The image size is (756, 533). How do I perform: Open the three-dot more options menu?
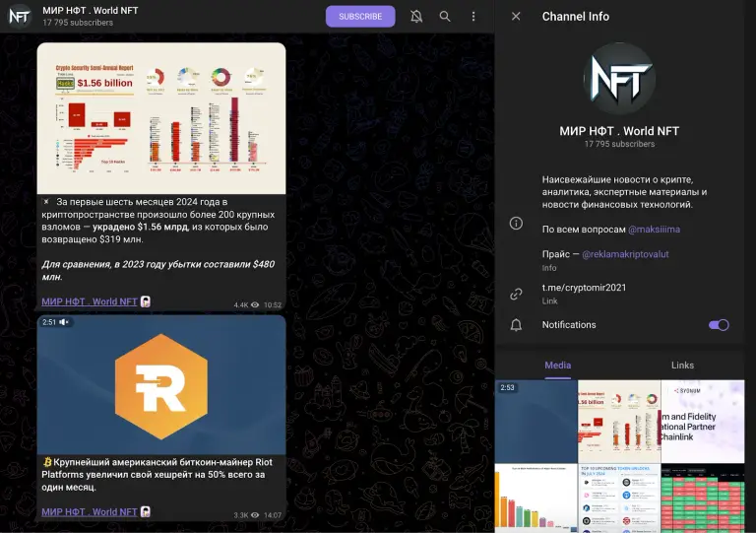(473, 17)
